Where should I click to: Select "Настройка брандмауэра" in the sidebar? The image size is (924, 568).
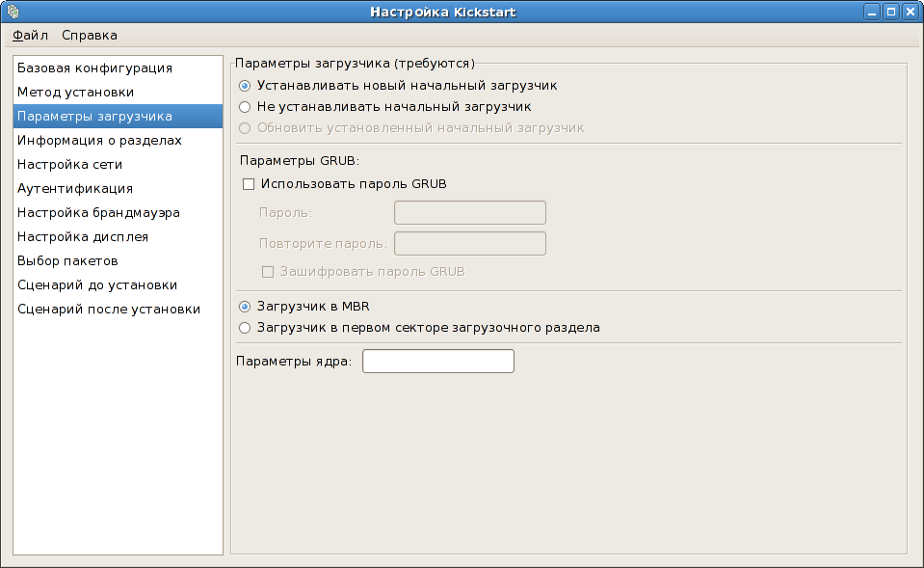click(x=96, y=212)
